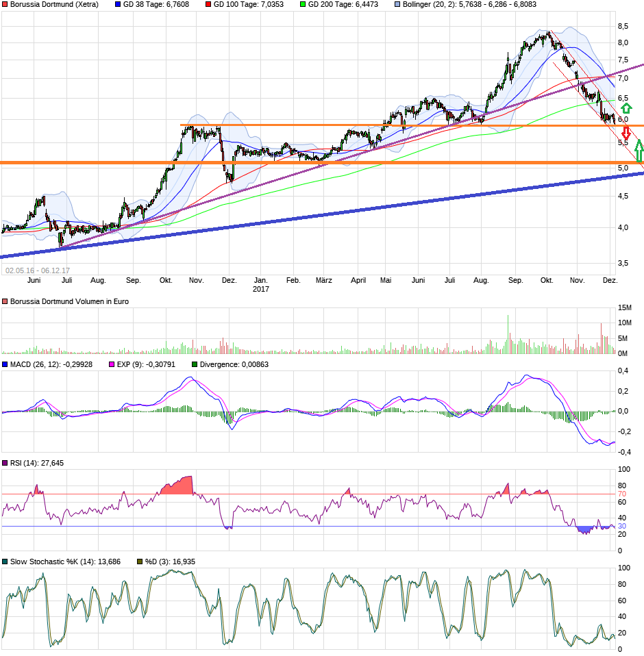Click 'Borussia Dortmund Volumen in Euro' title

click(69, 302)
